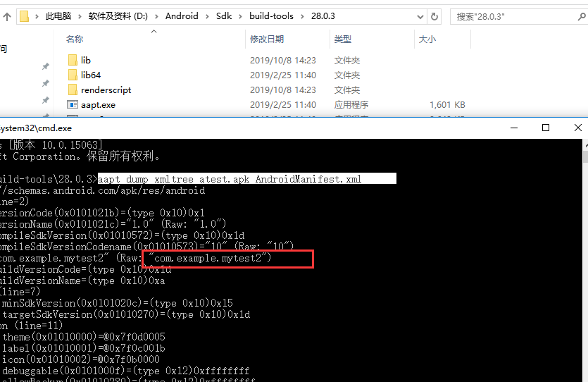Click the versionName "1.0" line in cmd
The width and height of the screenshot is (588, 382).
pyautogui.click(x=113, y=224)
